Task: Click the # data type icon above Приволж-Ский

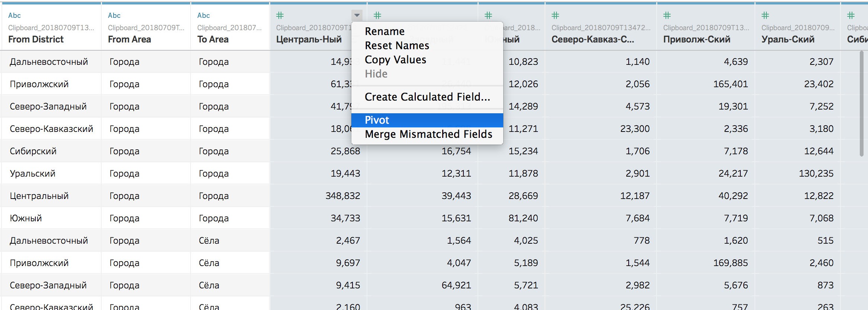Action: tap(667, 16)
